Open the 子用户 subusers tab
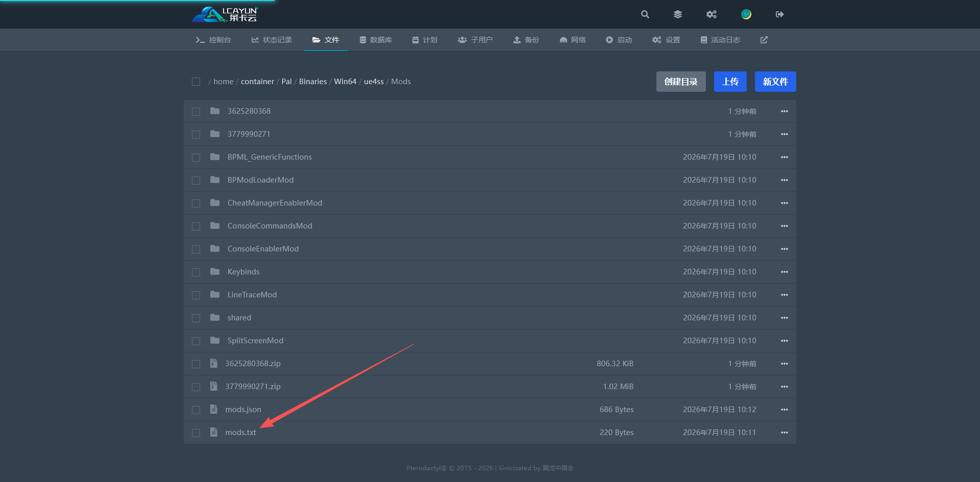The width and height of the screenshot is (980, 482). pyautogui.click(x=475, y=40)
